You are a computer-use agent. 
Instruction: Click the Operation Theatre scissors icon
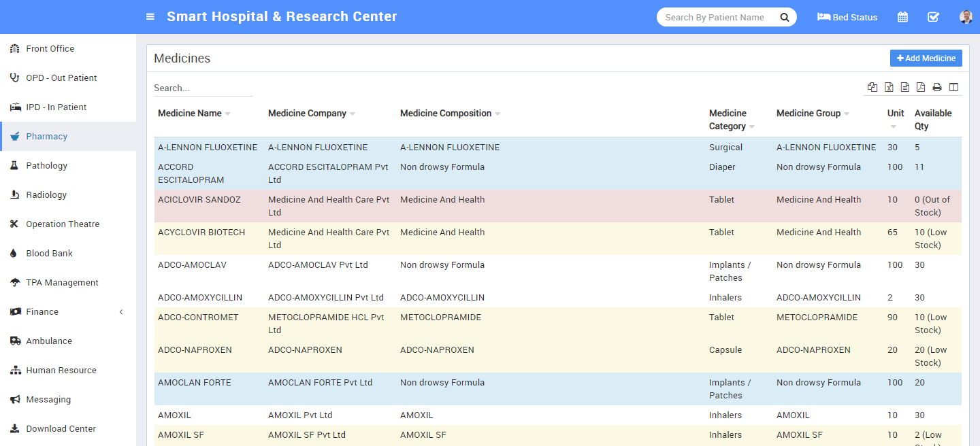(x=14, y=224)
